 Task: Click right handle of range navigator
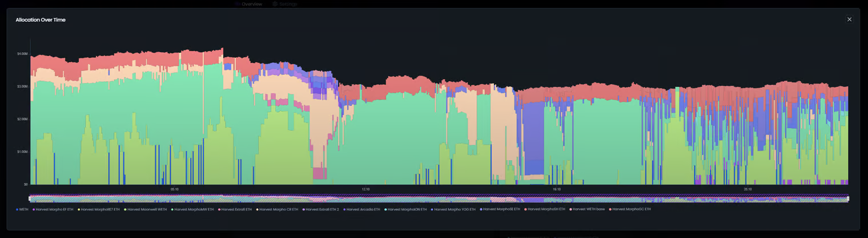848,199
